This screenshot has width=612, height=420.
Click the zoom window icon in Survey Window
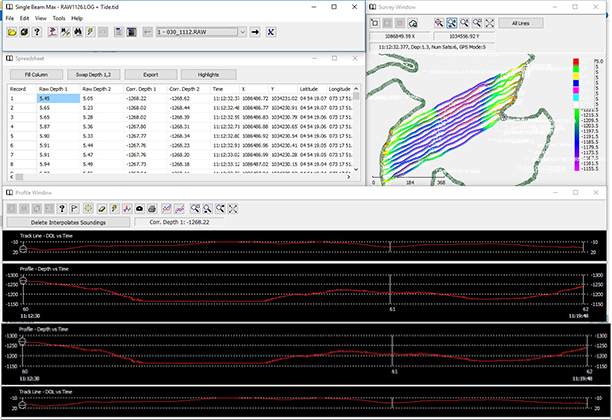(453, 21)
